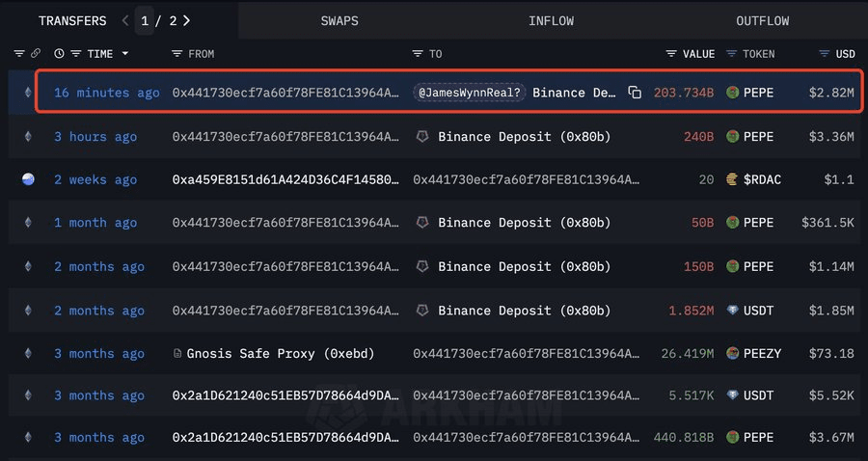
Task: Select the 26.419M value cell
Action: coord(687,354)
